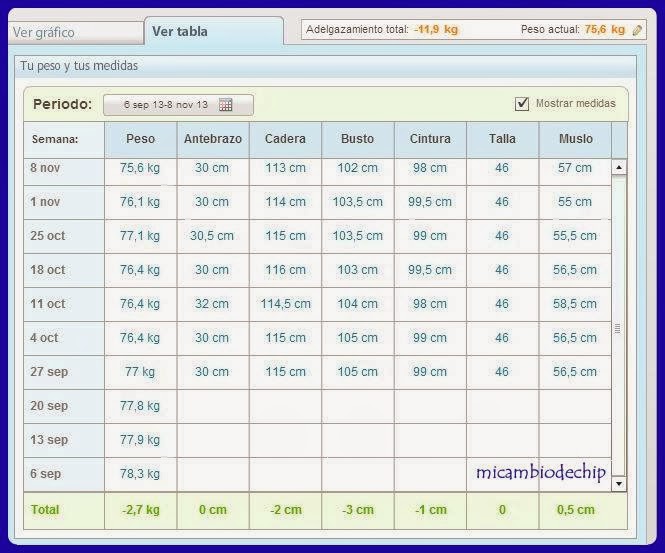Click the -2,7 kg total weight value

coord(141,510)
